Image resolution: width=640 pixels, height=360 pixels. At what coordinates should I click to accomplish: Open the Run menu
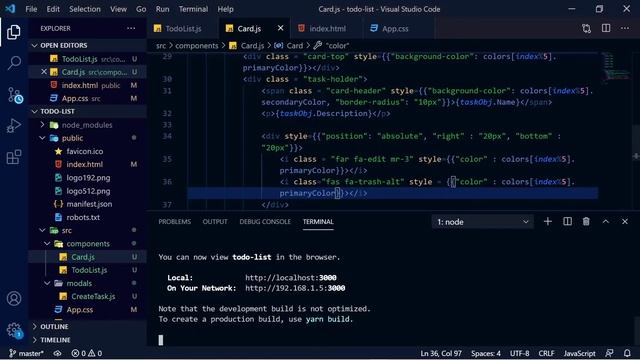[162, 9]
